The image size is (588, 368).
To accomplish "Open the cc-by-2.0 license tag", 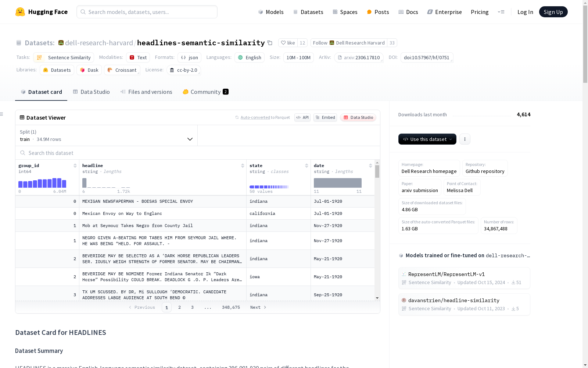I will pos(184,70).
